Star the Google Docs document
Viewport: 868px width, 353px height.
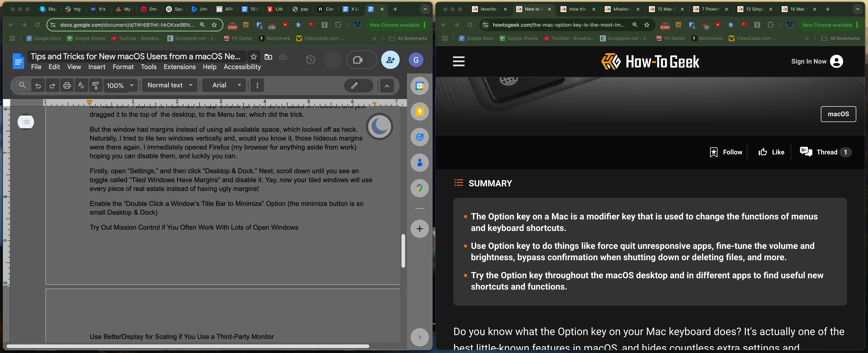pyautogui.click(x=254, y=57)
